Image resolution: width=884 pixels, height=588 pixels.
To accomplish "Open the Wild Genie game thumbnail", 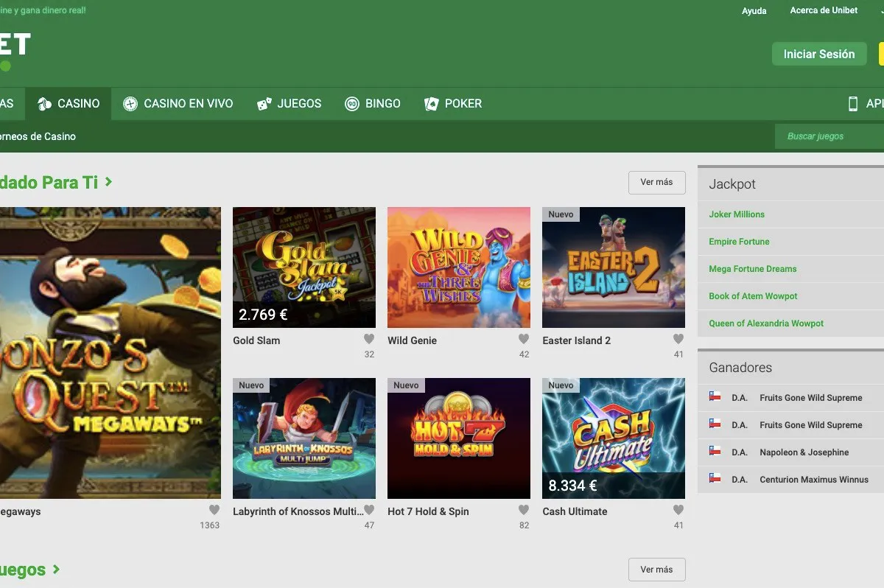I will 459,267.
